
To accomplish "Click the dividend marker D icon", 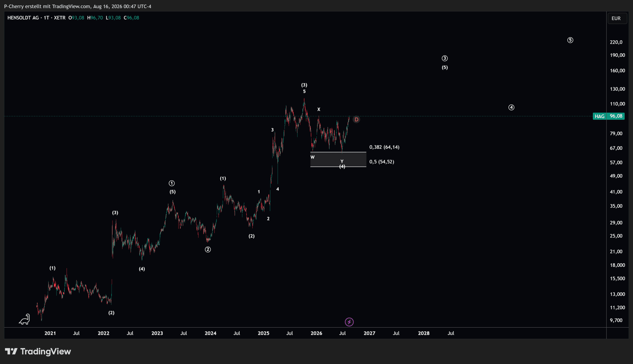I will (x=356, y=119).
